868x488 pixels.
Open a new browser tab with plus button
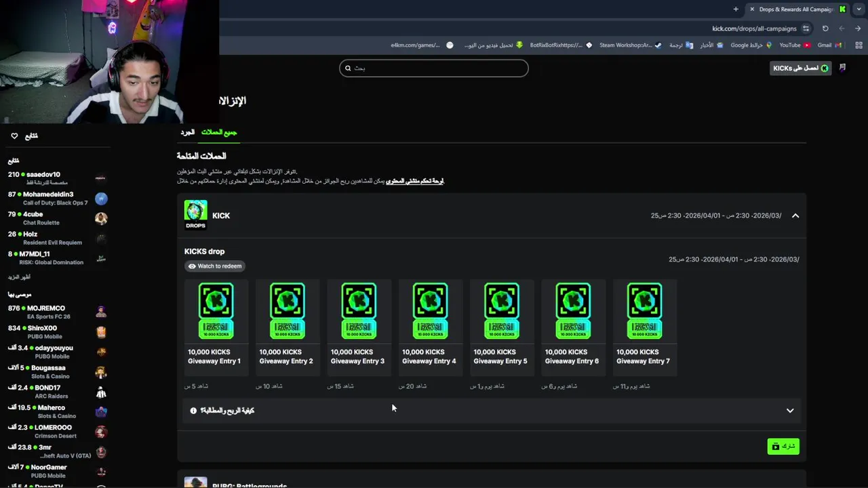pos(736,9)
